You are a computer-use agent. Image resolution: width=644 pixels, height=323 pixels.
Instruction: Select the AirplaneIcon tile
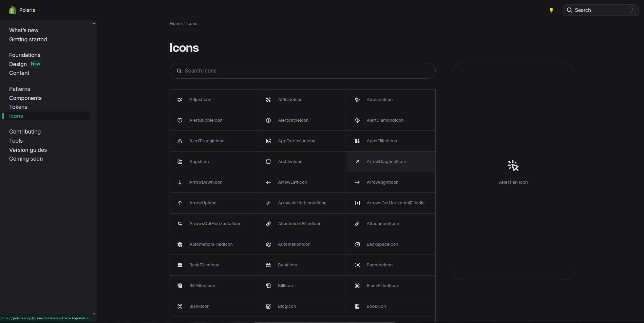pos(391,100)
